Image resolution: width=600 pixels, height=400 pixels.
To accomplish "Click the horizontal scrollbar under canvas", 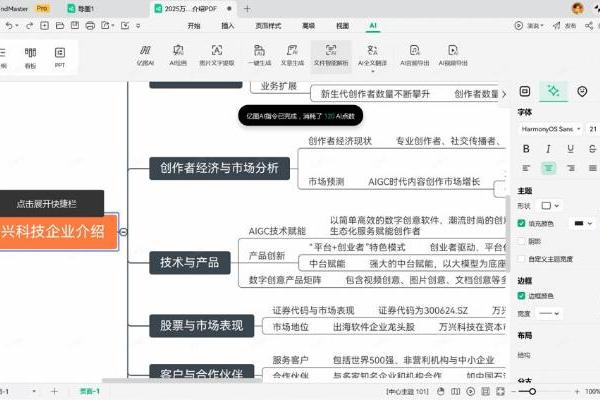I will tap(182, 380).
